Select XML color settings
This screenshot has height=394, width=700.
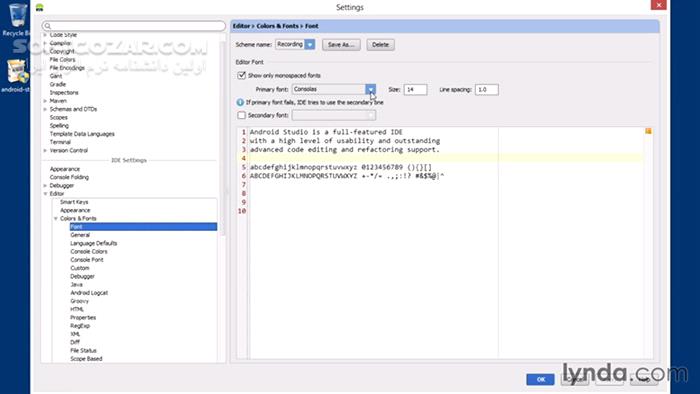(x=75, y=334)
